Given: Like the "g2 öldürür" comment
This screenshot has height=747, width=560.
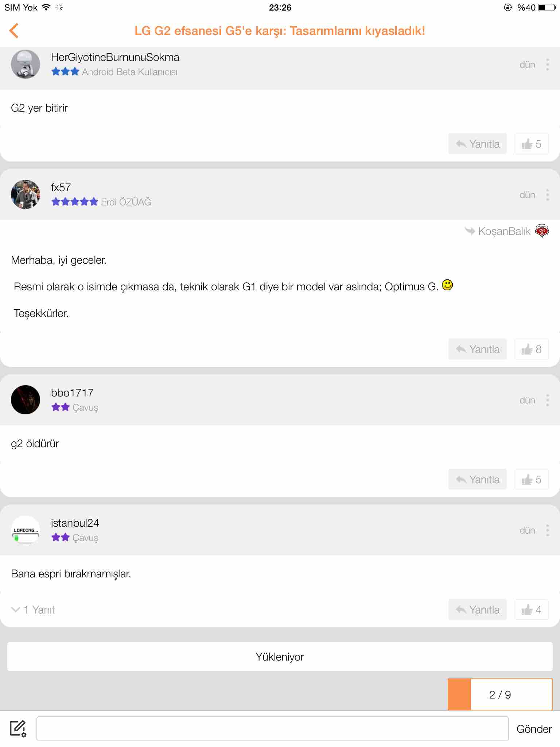Looking at the screenshot, I should (532, 479).
